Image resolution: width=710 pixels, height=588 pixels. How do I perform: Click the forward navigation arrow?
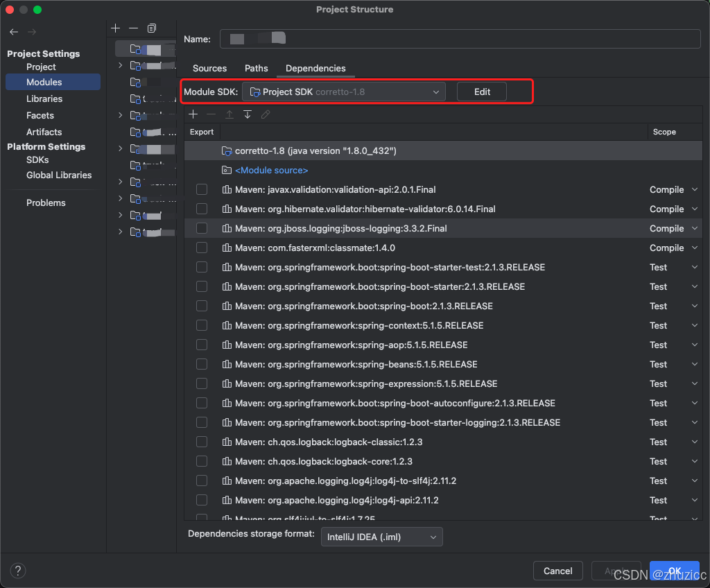tap(32, 32)
